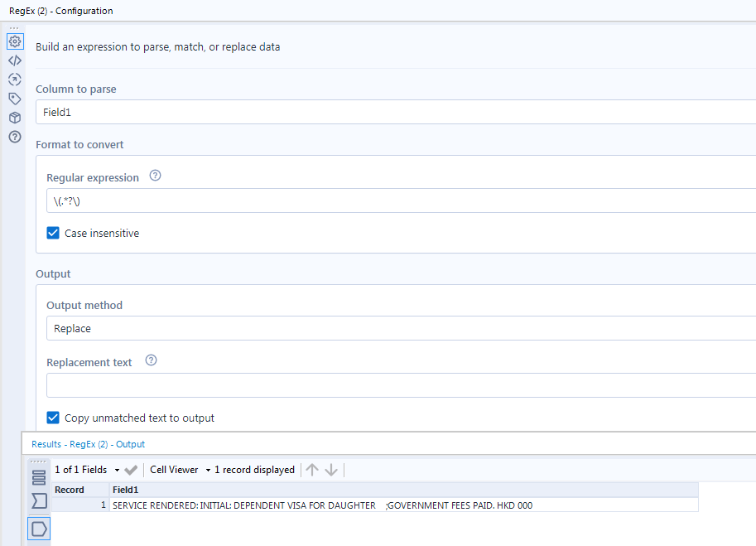Image resolution: width=756 pixels, height=546 pixels.
Task: Open the XML code view icon
Action: 15,60
